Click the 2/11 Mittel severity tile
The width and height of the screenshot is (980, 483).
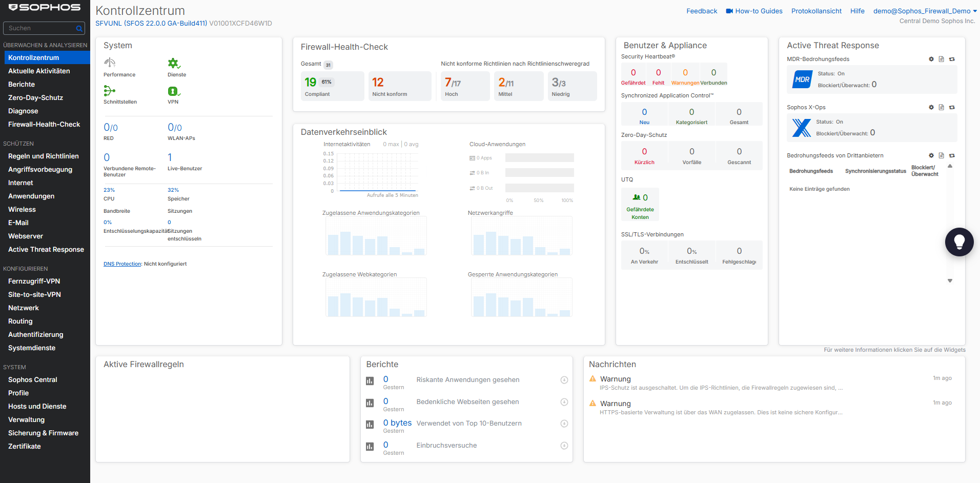[x=519, y=86]
